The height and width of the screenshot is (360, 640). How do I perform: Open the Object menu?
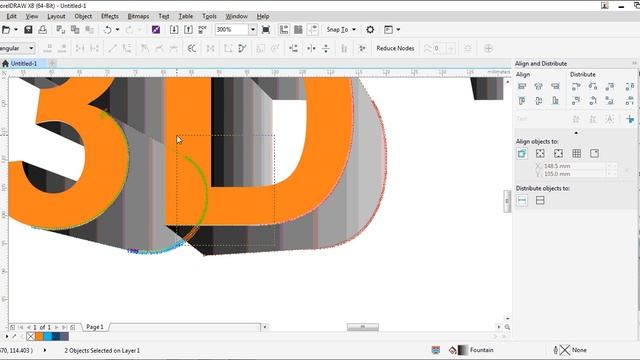pos(83,16)
